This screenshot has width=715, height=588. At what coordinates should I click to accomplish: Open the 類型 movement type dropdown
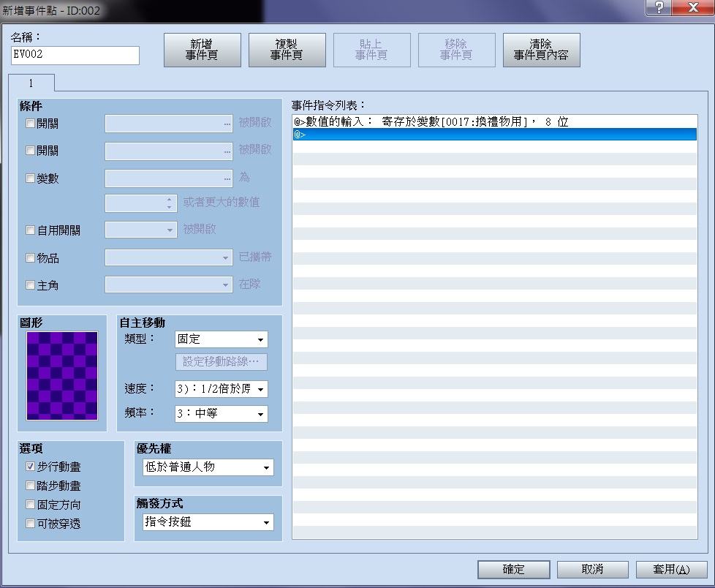coord(222,339)
